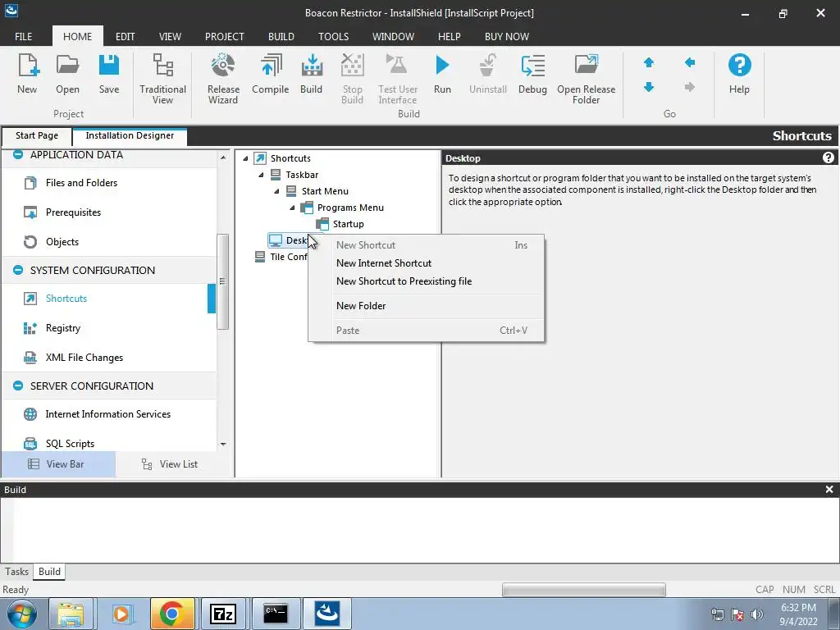The width and height of the screenshot is (840, 630).
Task: Collapse the Shortcuts root tree node
Action: click(x=245, y=158)
